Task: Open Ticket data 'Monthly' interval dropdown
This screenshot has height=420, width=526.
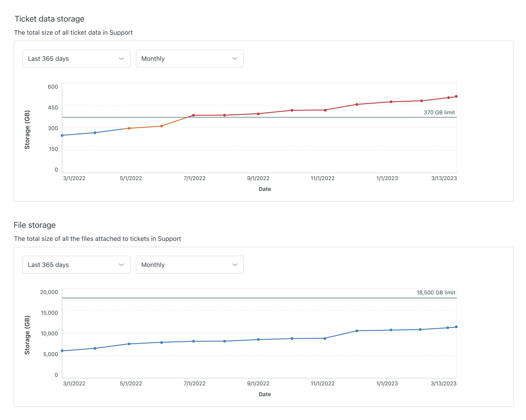Action: tap(189, 59)
